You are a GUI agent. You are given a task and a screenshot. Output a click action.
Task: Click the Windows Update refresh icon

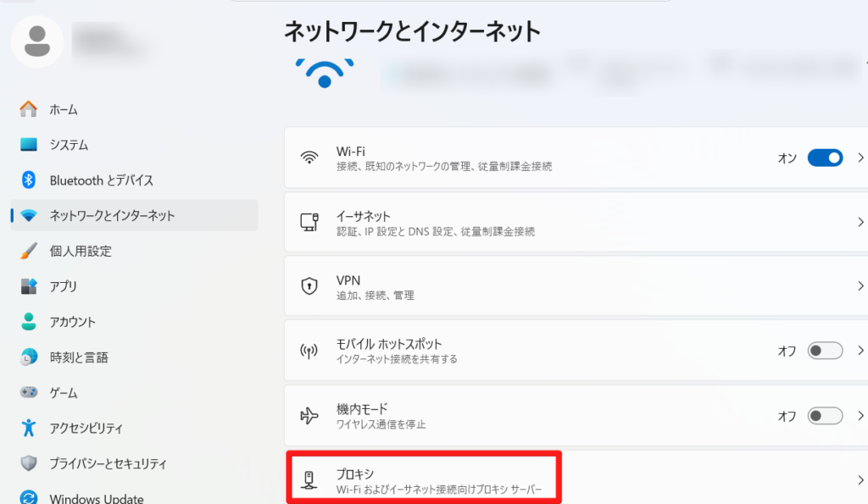point(28,497)
